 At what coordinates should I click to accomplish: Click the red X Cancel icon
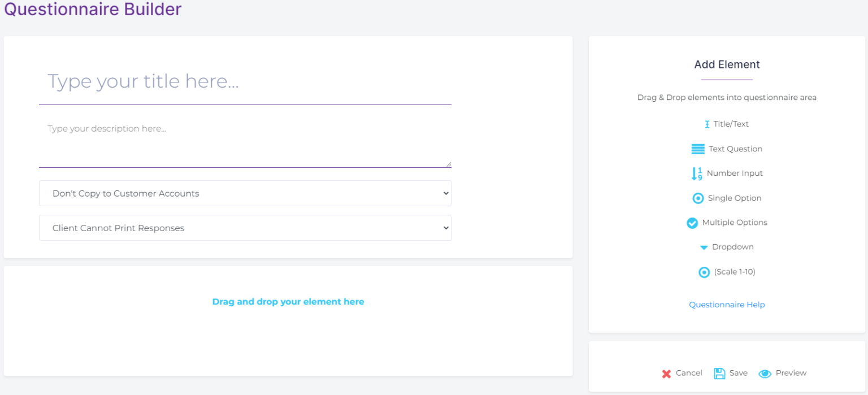[666, 374]
